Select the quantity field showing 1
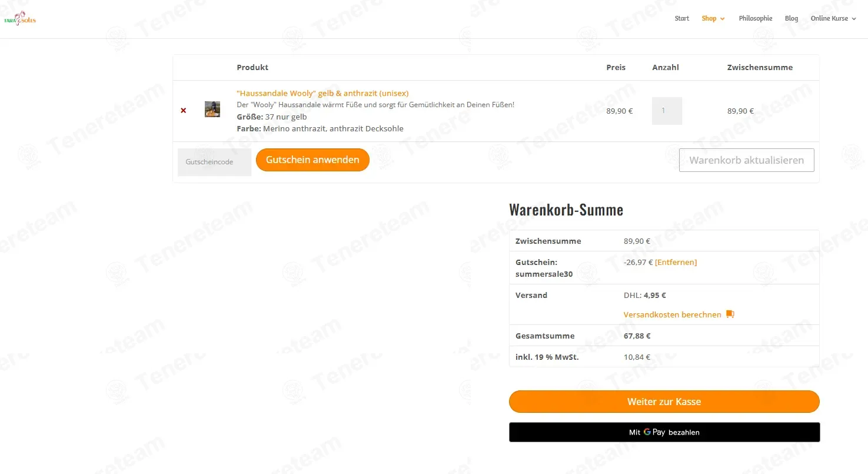 667,111
